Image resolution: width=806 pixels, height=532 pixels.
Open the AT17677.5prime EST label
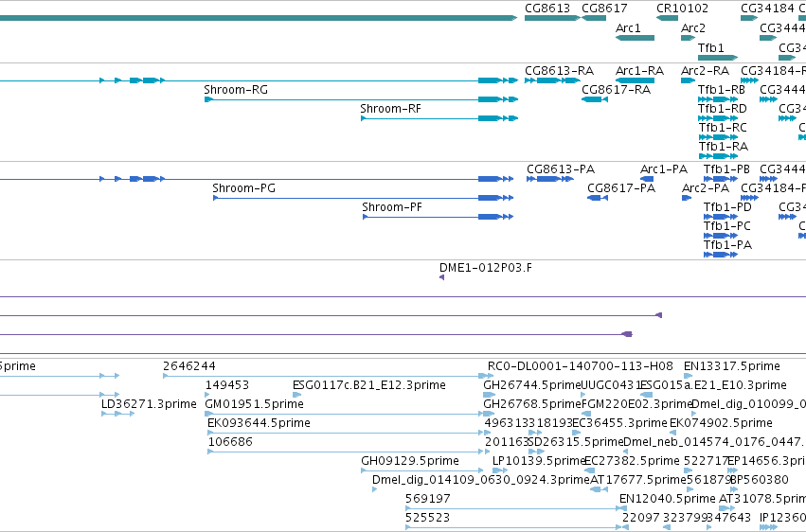coord(638,481)
